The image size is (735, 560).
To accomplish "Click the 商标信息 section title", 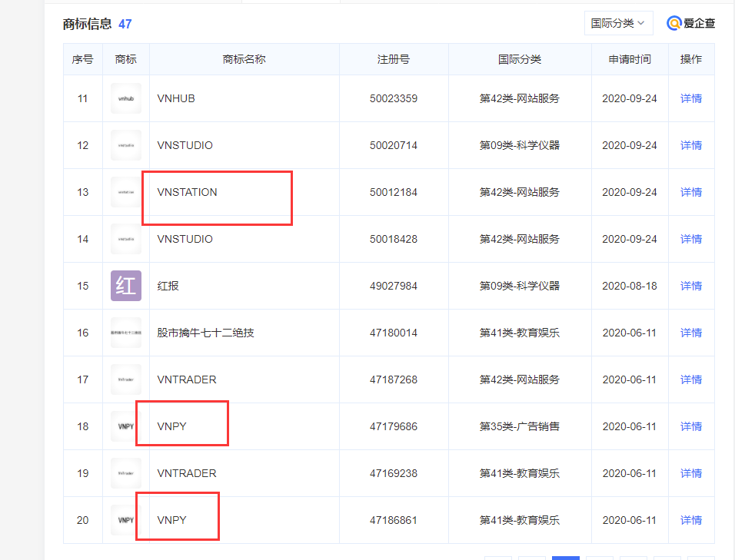I will tap(87, 24).
